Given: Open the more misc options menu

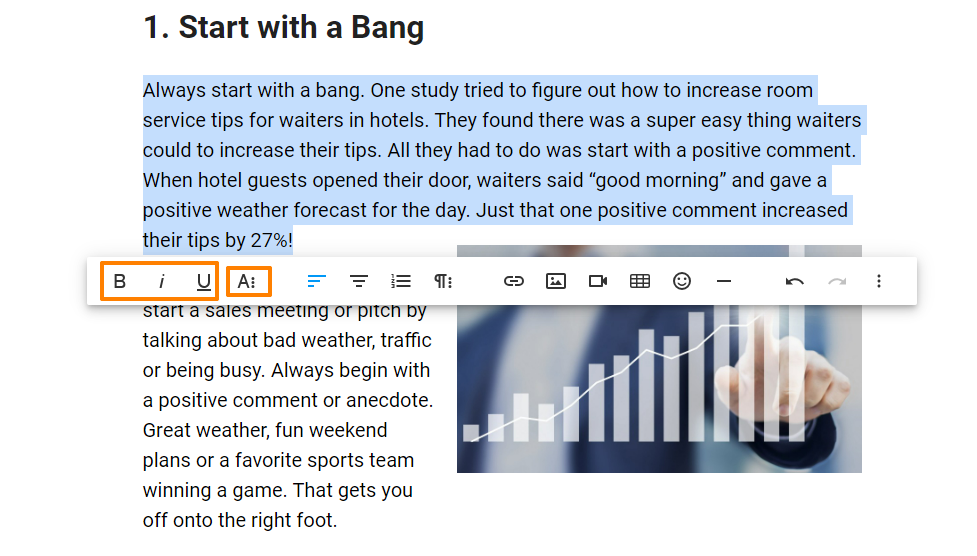Looking at the screenshot, I should tap(879, 281).
